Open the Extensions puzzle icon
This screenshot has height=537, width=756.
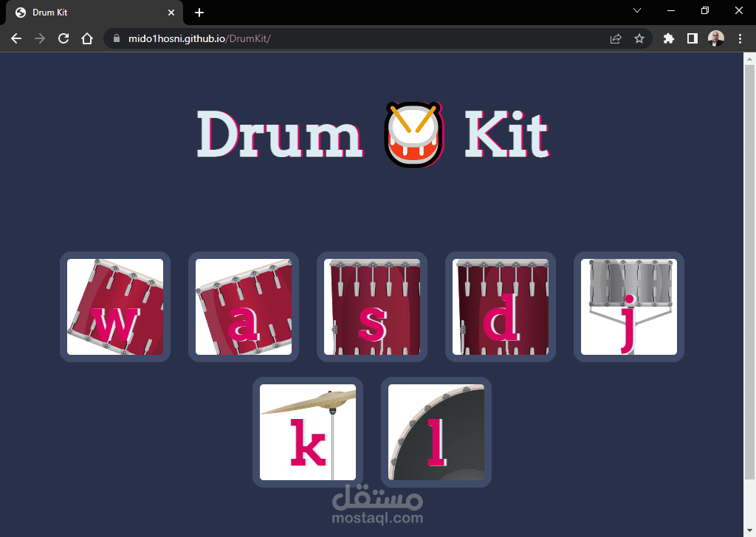[x=669, y=38]
